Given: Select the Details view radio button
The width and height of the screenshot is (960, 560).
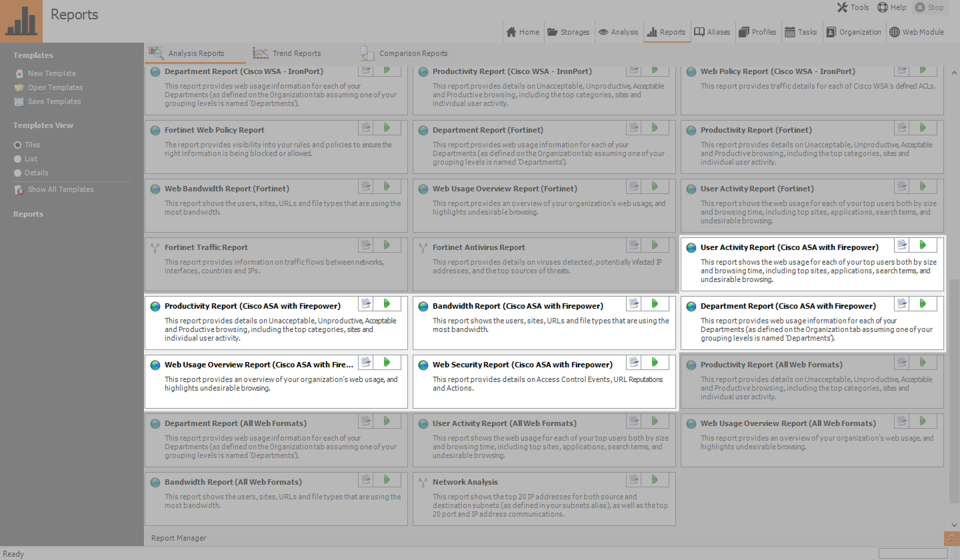Looking at the screenshot, I should [18, 173].
